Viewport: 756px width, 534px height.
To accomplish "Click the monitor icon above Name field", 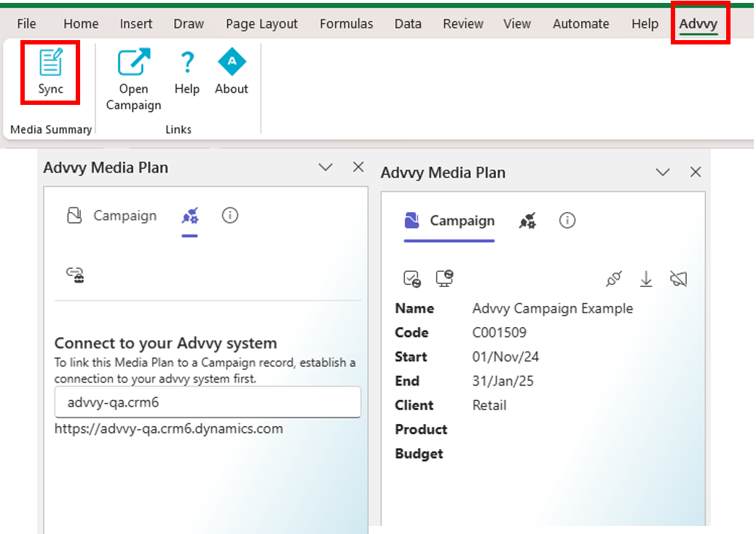I will point(444,278).
